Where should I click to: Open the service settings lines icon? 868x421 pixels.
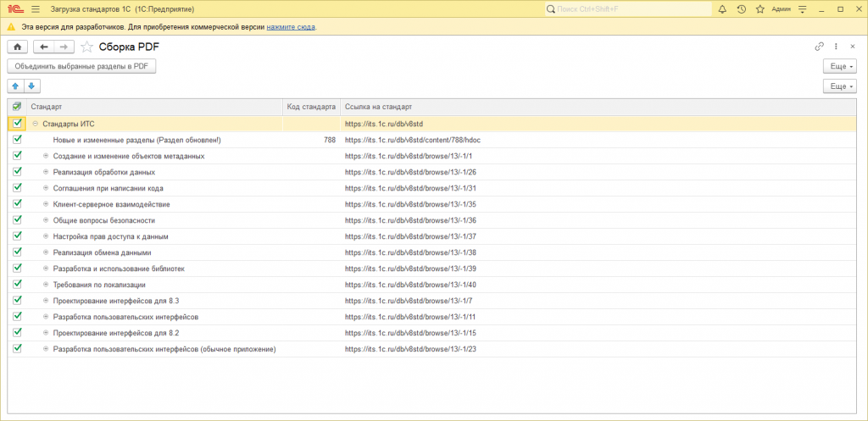[x=804, y=9]
